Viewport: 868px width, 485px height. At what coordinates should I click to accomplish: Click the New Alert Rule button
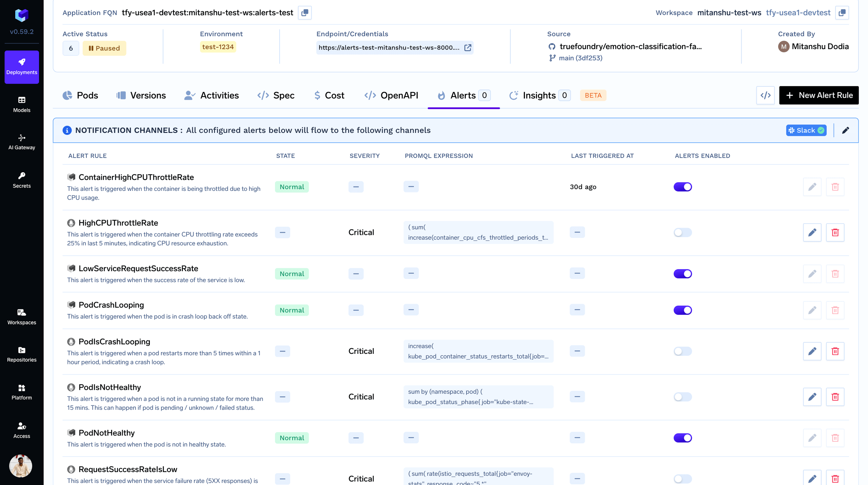(x=818, y=95)
